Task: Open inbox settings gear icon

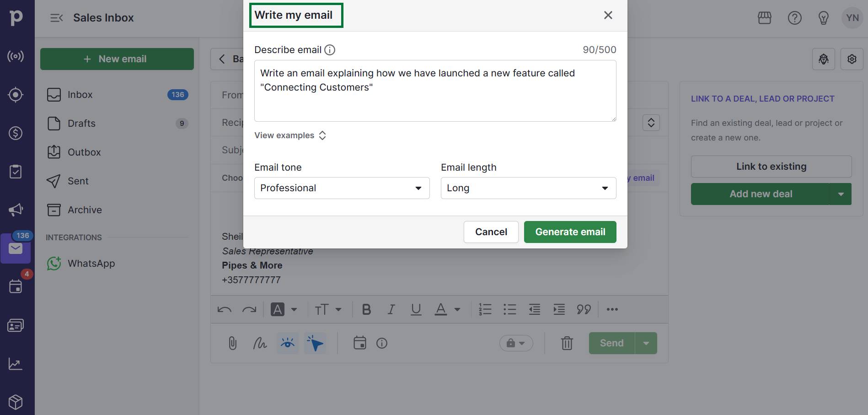Action: (x=852, y=59)
